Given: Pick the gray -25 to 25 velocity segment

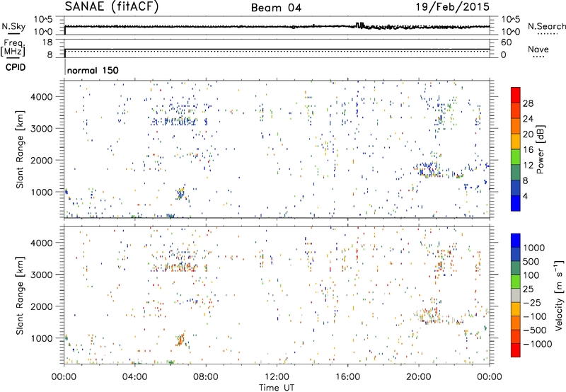Looking at the screenshot, I should tap(516, 296).
